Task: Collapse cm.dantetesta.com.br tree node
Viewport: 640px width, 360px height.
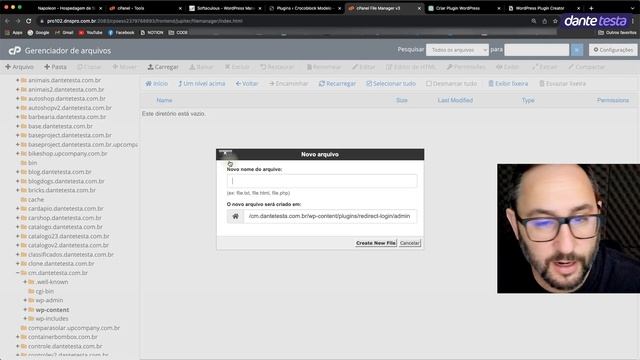Action: point(18,273)
